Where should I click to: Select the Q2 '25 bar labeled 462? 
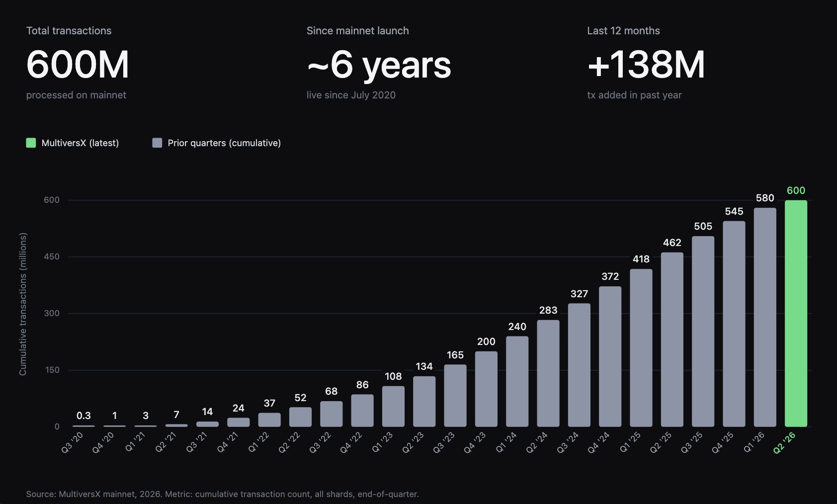(x=672, y=339)
